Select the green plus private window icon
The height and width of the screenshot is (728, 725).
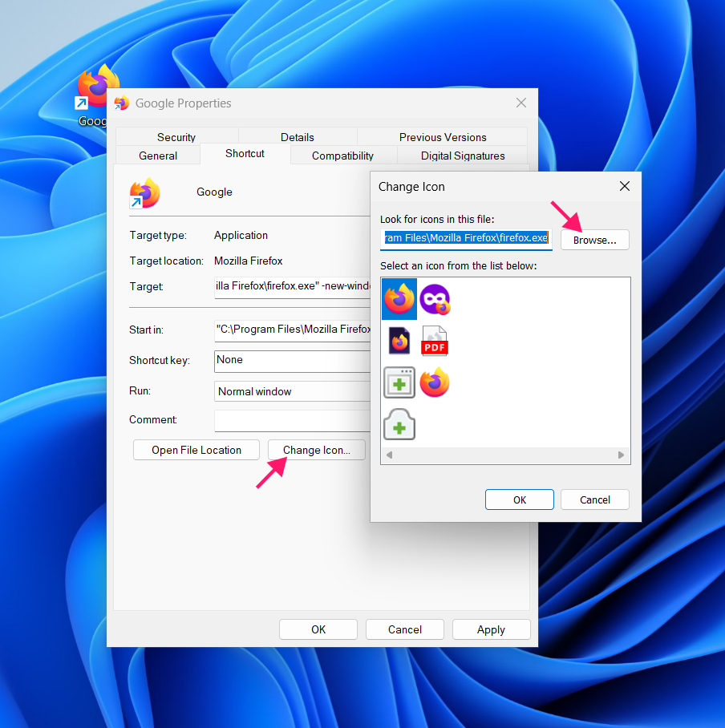click(x=399, y=424)
